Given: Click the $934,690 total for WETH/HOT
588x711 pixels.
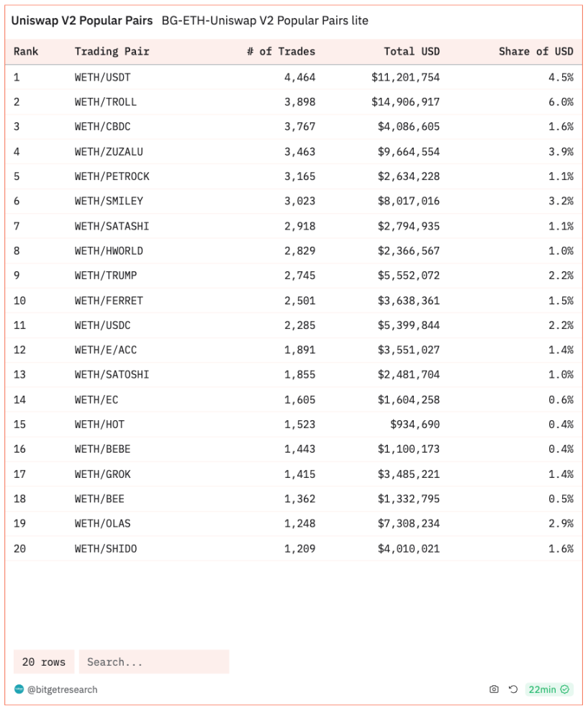Looking at the screenshot, I should [x=415, y=425].
